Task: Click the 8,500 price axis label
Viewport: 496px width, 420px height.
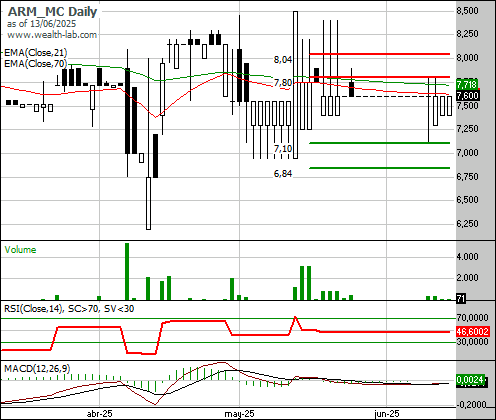Action: (467, 11)
